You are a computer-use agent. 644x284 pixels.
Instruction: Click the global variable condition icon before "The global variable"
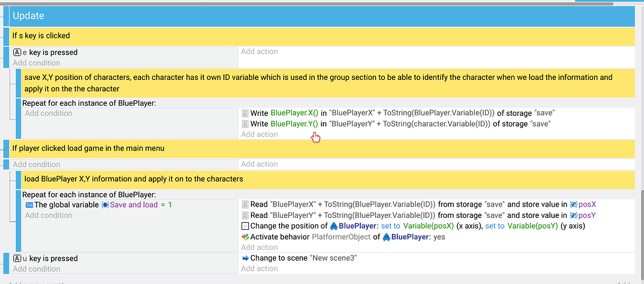click(x=29, y=205)
